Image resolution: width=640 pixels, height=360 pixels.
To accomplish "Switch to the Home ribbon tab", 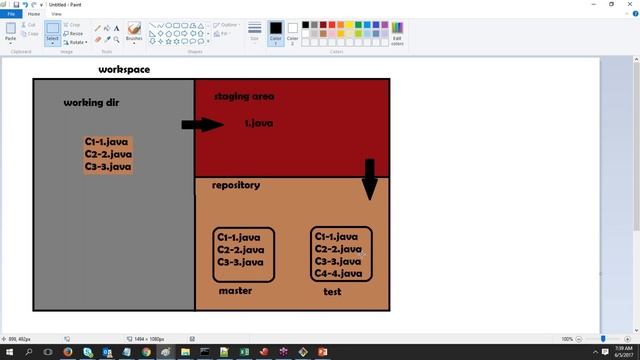I will click(34, 14).
